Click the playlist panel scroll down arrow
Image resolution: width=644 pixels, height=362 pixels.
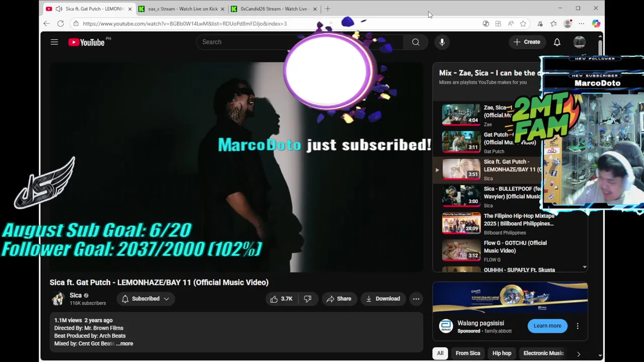click(585, 267)
